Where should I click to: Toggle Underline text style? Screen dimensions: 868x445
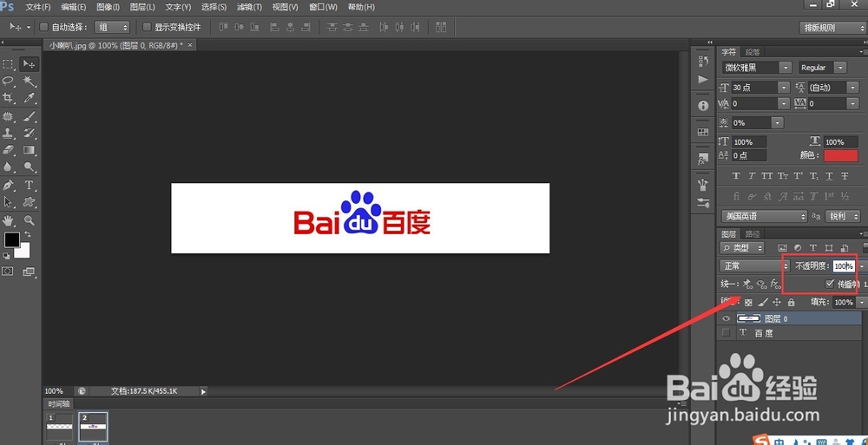click(829, 176)
